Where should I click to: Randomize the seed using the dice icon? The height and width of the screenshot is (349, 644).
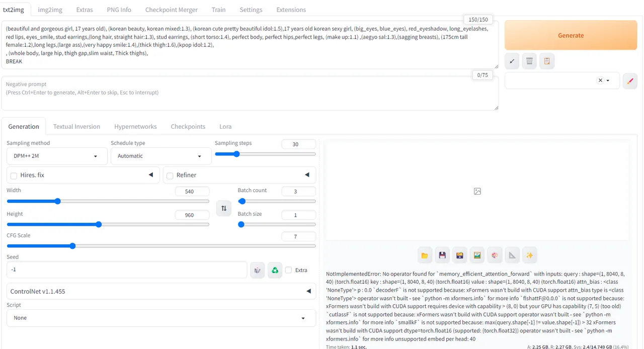[258, 270]
